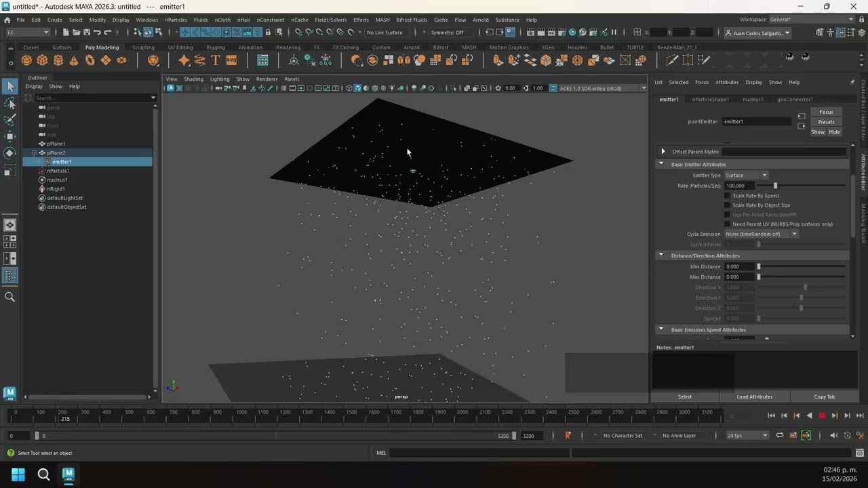Open the Fields/Solvers menu
This screenshot has height=488, width=868.
[x=331, y=20]
